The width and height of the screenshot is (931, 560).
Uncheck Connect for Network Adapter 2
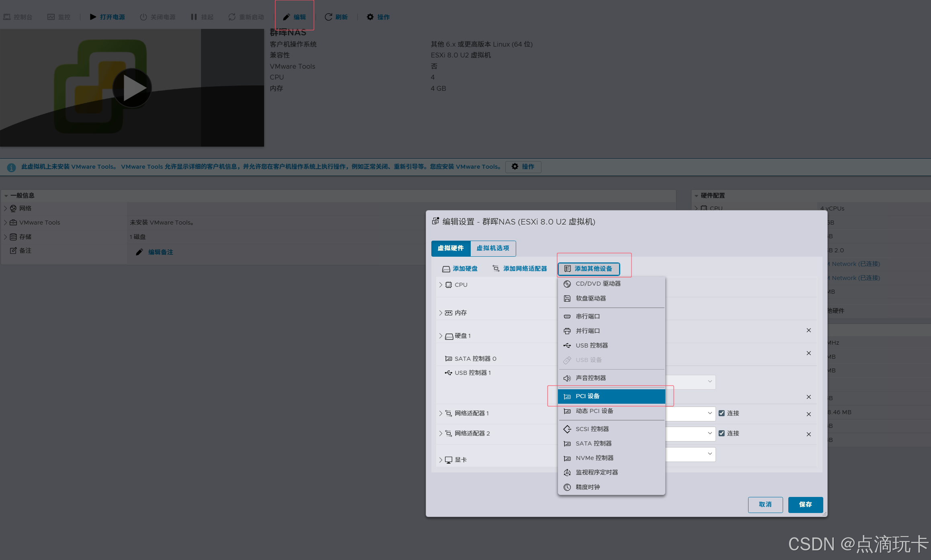tap(722, 433)
